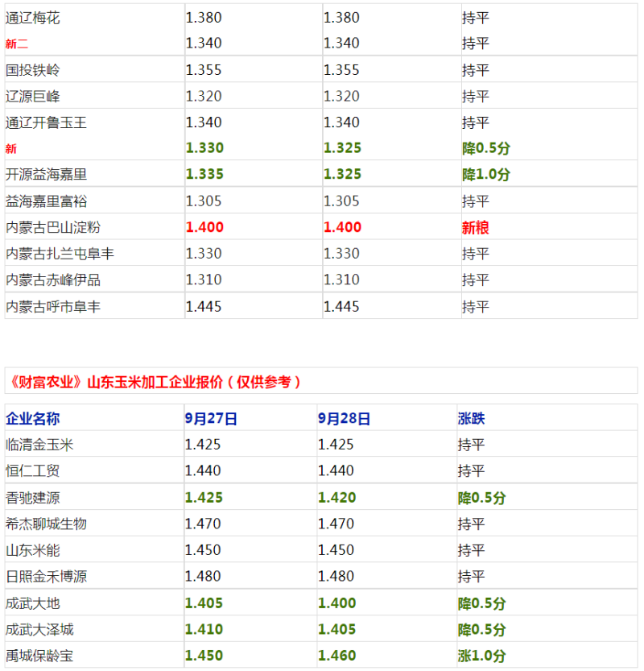Click the 9月28日 column header
The height and width of the screenshot is (671, 644).
coord(344,419)
